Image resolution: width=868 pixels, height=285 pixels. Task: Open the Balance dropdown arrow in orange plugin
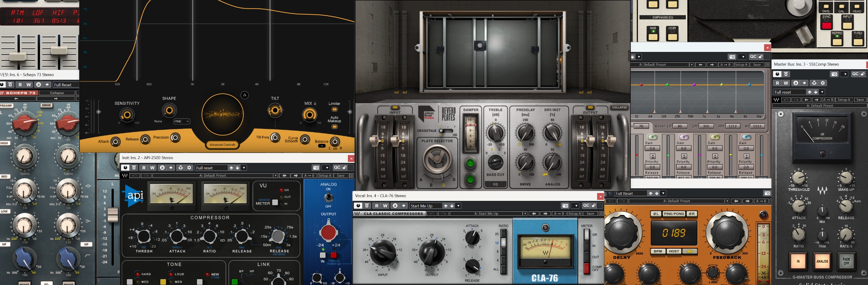pos(322,146)
